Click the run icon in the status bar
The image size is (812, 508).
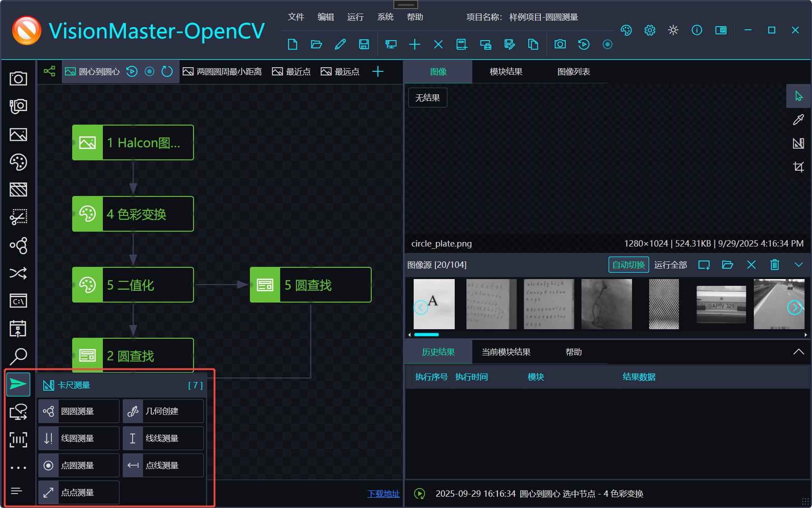point(420,494)
